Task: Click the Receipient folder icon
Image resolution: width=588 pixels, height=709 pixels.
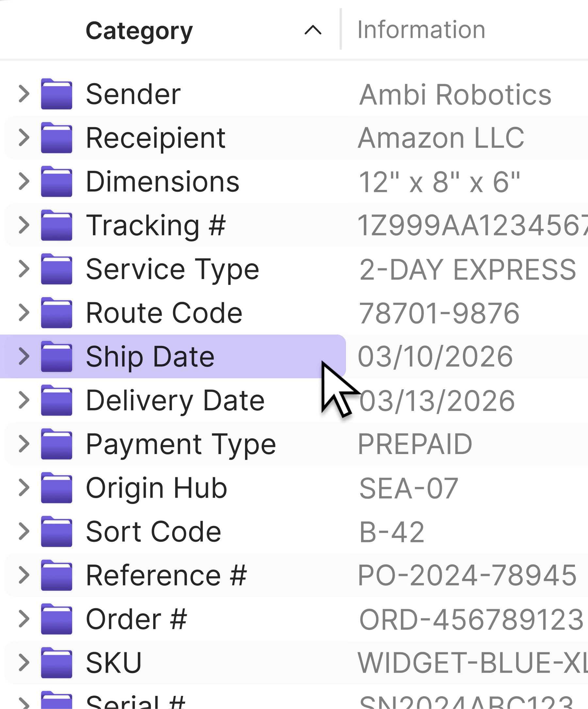Action: 56,138
